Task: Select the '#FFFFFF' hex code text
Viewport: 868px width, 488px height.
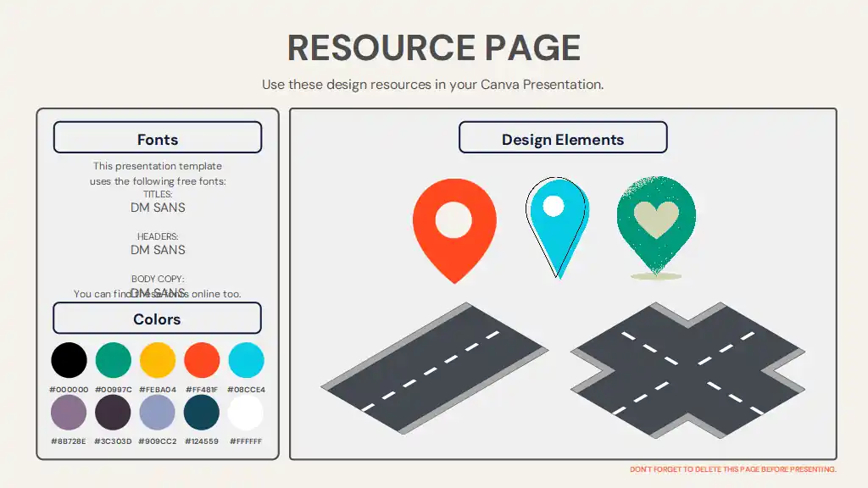Action: (246, 441)
